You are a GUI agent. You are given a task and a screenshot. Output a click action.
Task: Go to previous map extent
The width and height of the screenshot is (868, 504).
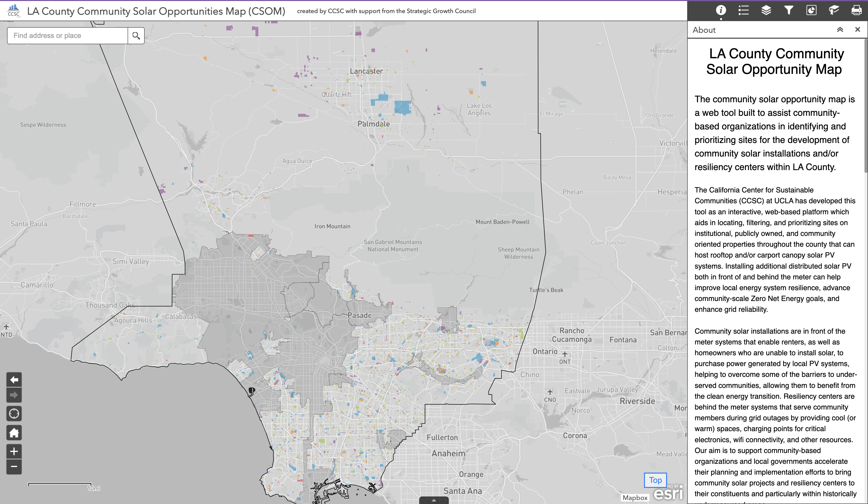[x=14, y=380]
